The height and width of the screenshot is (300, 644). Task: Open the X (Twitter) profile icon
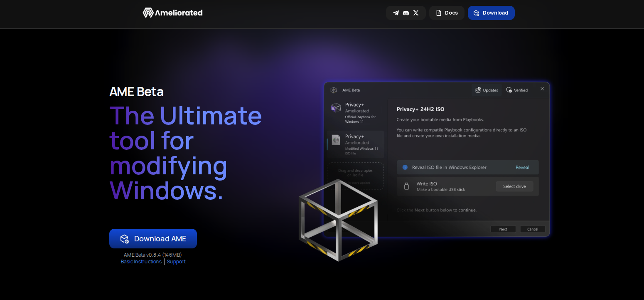pyautogui.click(x=416, y=13)
